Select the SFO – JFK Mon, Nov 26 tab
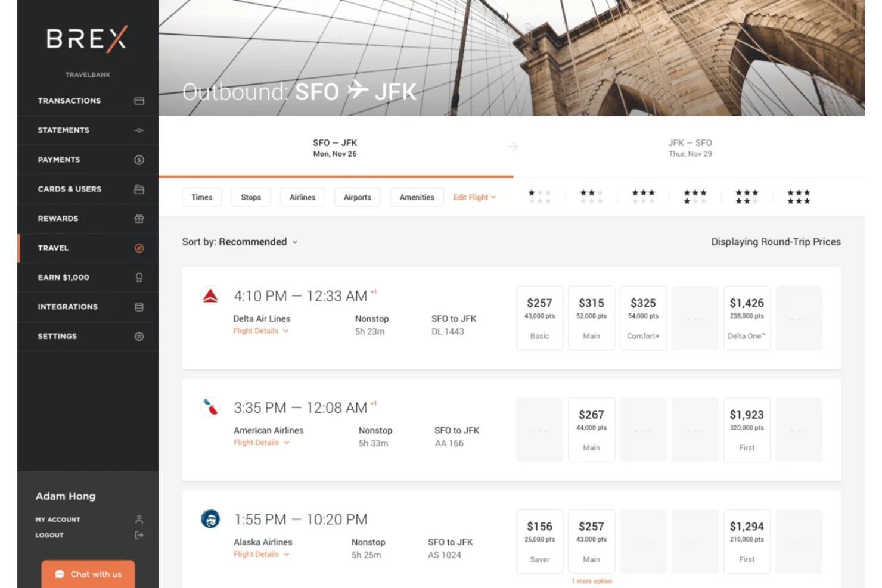This screenshot has height=588, width=882. tap(336, 148)
